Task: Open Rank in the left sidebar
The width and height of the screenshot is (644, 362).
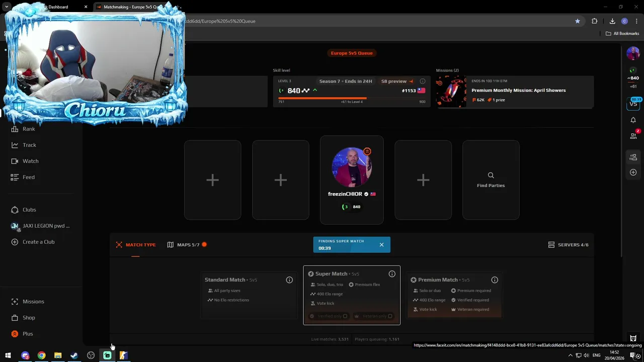Action: coord(23,129)
